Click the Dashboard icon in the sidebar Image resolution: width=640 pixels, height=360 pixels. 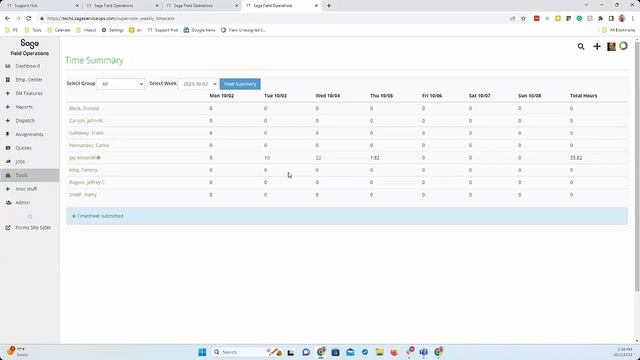click(x=8, y=66)
